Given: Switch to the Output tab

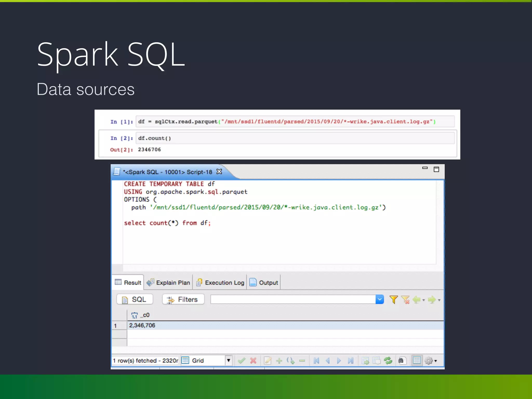Looking at the screenshot, I should coord(264,282).
